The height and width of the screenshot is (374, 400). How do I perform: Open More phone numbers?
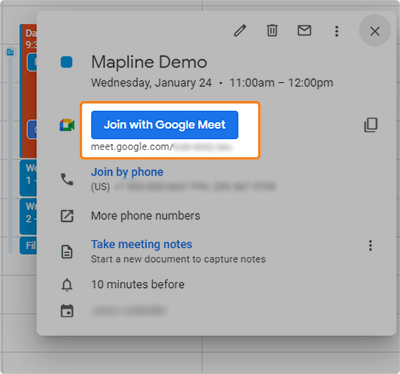146,216
